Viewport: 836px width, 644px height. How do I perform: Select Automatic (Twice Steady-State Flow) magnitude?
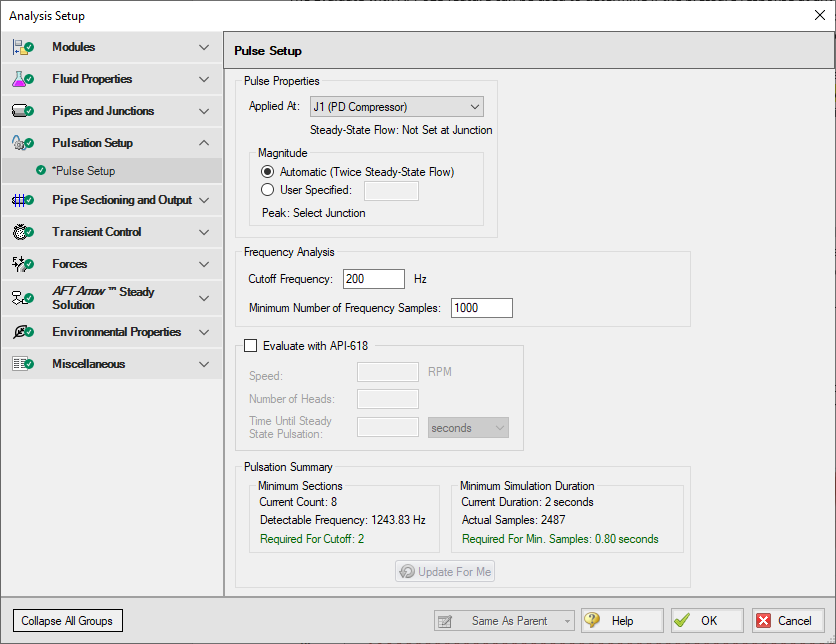(x=267, y=172)
